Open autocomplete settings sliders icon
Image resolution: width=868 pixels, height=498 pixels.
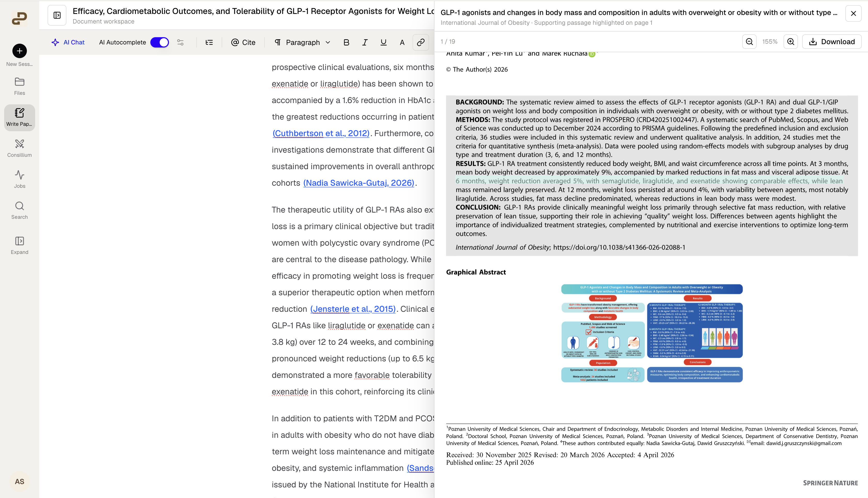[x=181, y=42]
